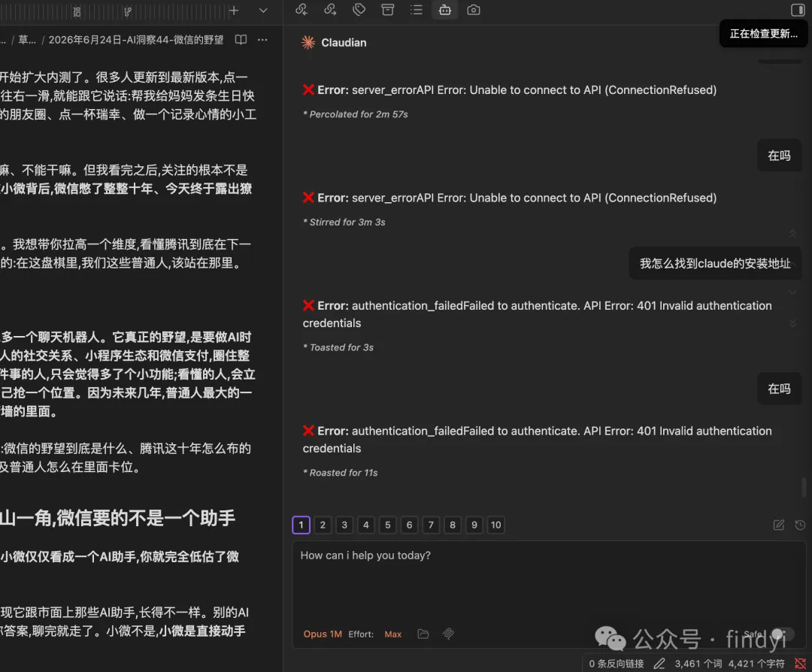Open the outgoing links panel icon

click(x=330, y=10)
